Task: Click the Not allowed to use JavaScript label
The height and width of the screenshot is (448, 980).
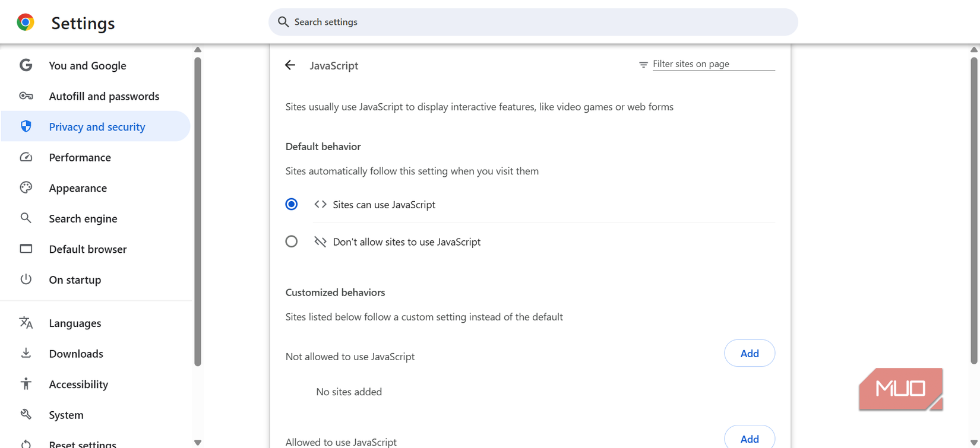Action: (350, 357)
